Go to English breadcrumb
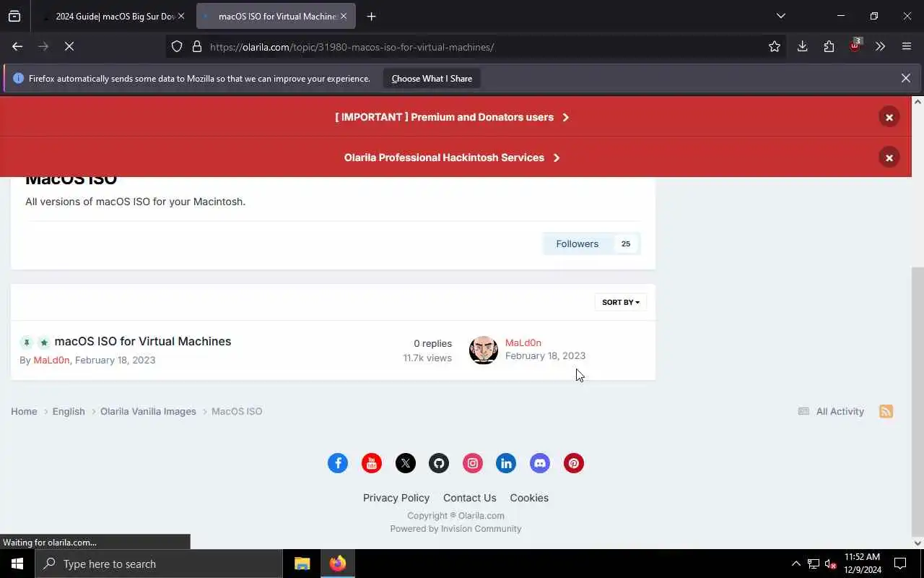 (69, 411)
